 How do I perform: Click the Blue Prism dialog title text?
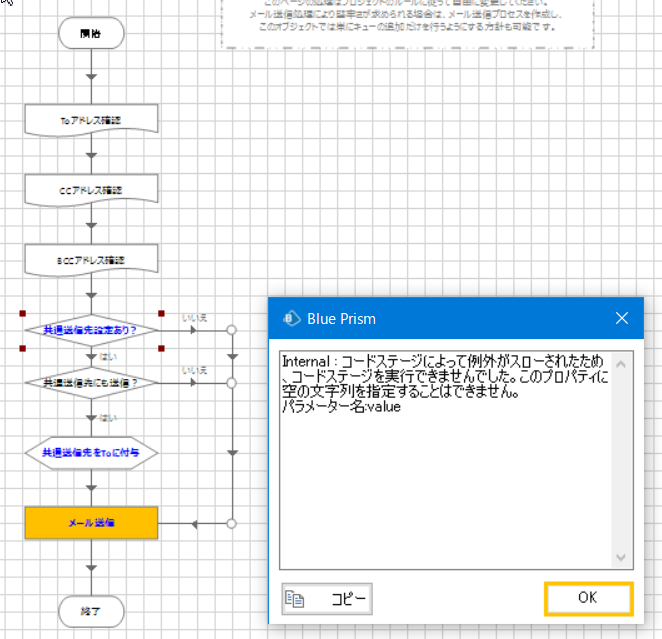(341, 319)
